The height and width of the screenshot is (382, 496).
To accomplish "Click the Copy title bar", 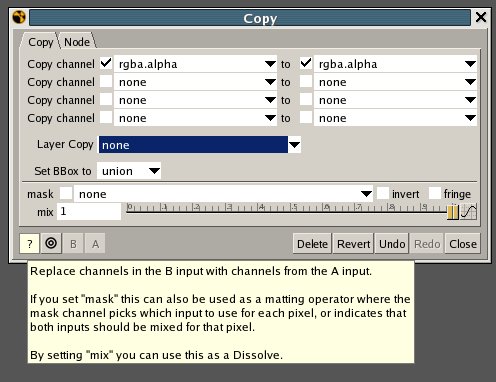I will pos(250,18).
